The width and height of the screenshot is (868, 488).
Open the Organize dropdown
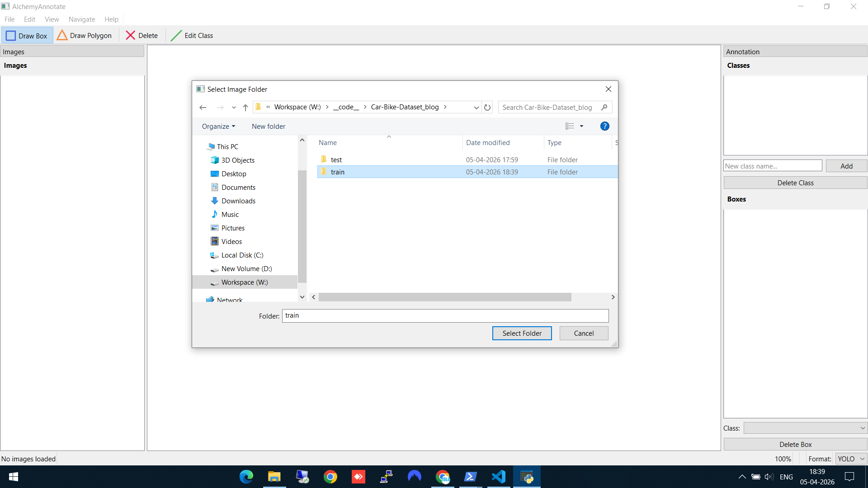pyautogui.click(x=218, y=126)
